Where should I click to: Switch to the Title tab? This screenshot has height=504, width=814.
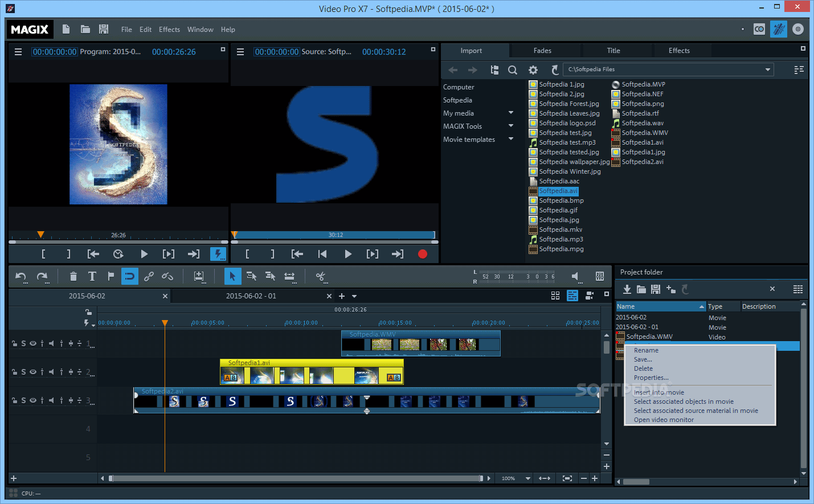pos(613,51)
